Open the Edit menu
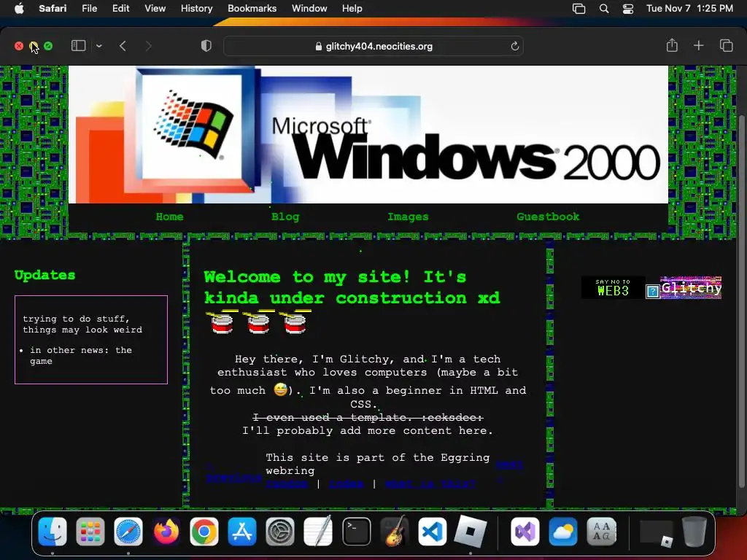 pyautogui.click(x=120, y=8)
